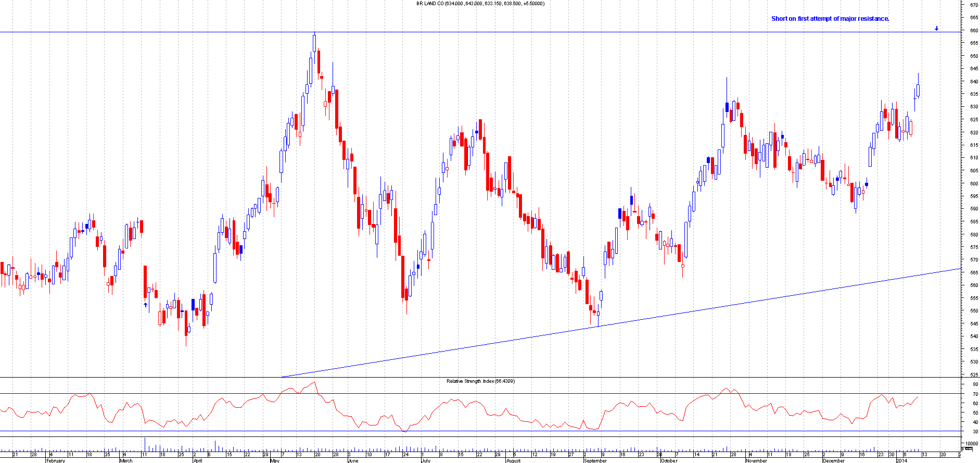Click the 2014 year label
The height and width of the screenshot is (463, 980).
click(901, 460)
